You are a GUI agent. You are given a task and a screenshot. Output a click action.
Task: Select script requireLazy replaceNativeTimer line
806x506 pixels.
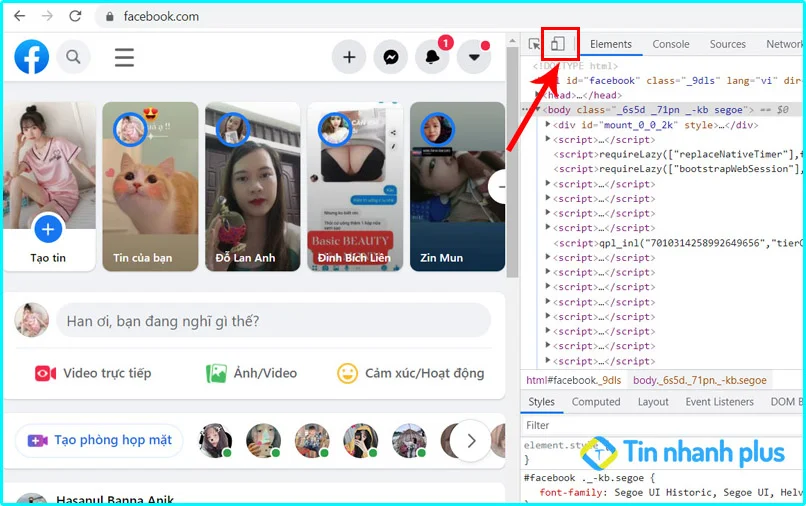coord(676,154)
